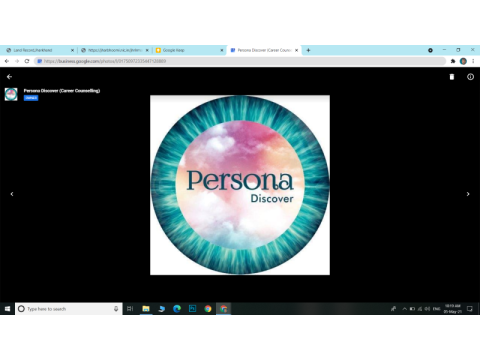Open the first Chrome icon in the taskbar
This screenshot has height=360, width=480.
(x=208, y=309)
